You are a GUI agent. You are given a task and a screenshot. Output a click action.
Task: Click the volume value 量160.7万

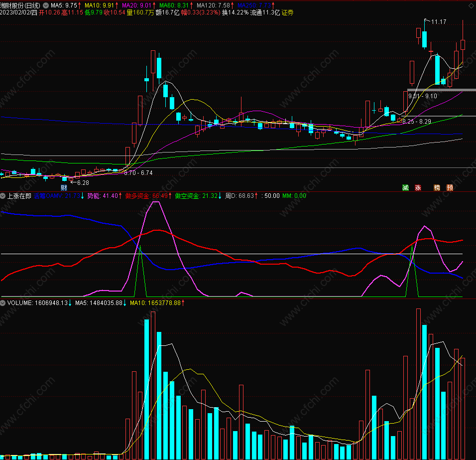pyautogui.click(x=140, y=13)
